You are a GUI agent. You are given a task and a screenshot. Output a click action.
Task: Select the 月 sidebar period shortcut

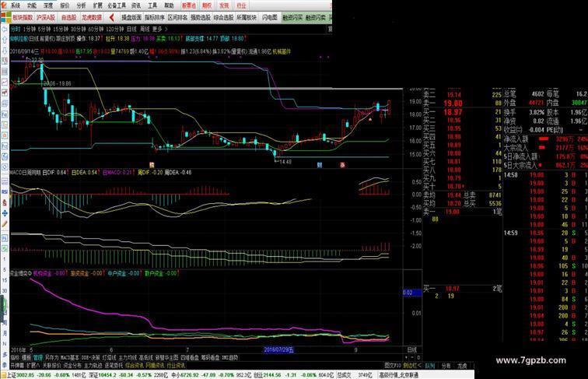pos(5,333)
